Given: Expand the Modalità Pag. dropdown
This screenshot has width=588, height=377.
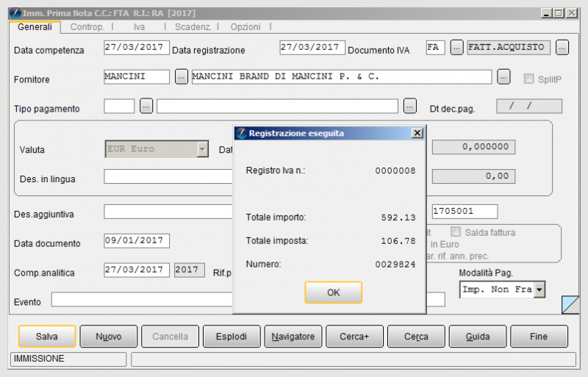Looking at the screenshot, I should point(539,290).
